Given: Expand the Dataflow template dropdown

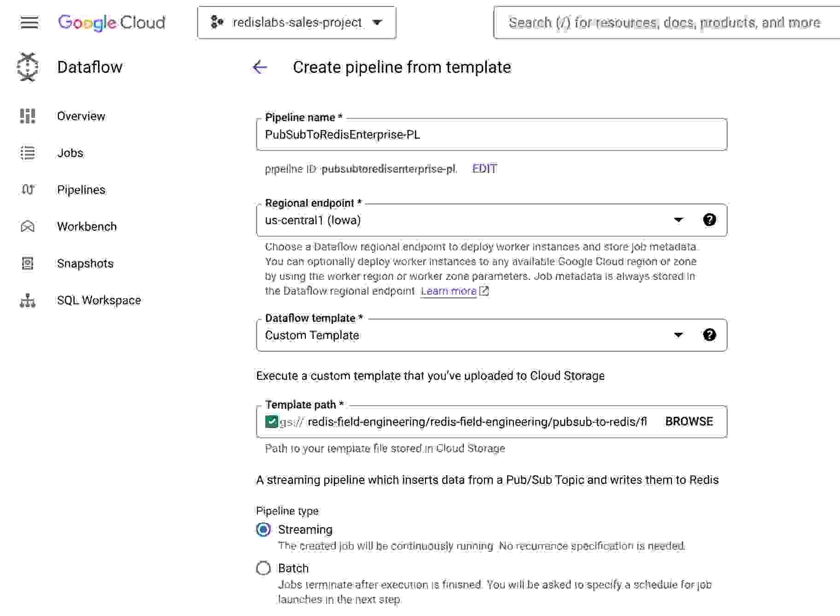Looking at the screenshot, I should [678, 335].
